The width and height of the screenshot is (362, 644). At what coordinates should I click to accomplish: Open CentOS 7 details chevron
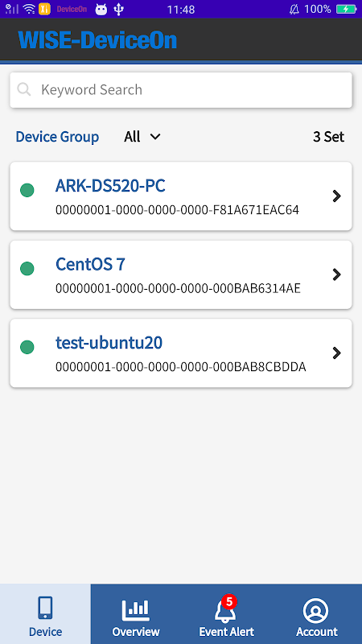[336, 275]
